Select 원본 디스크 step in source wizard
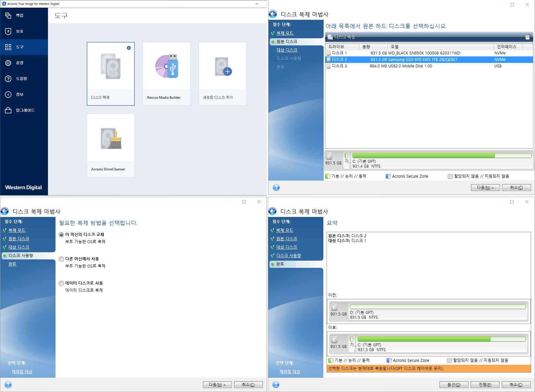Viewport: 535px width, 392px height. pos(287,42)
